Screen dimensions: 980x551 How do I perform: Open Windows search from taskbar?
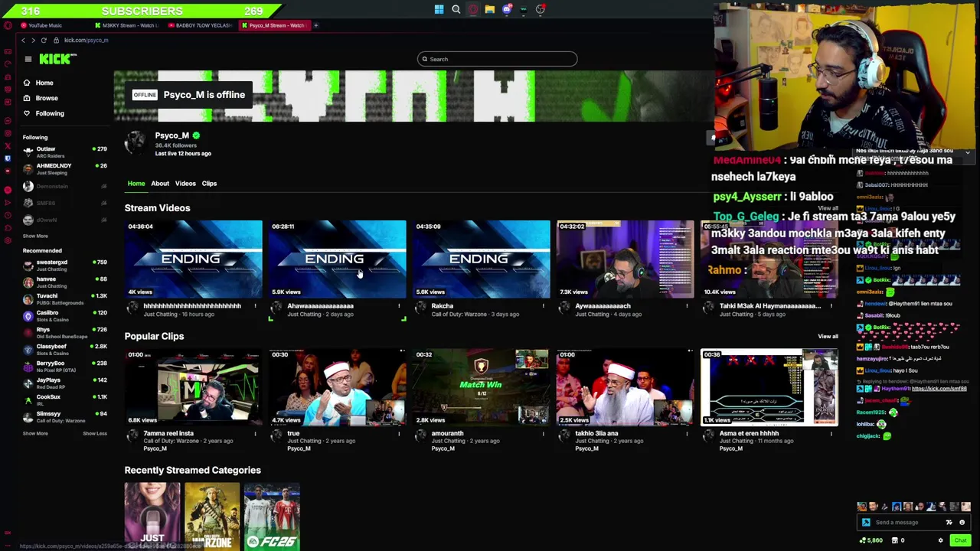456,9
